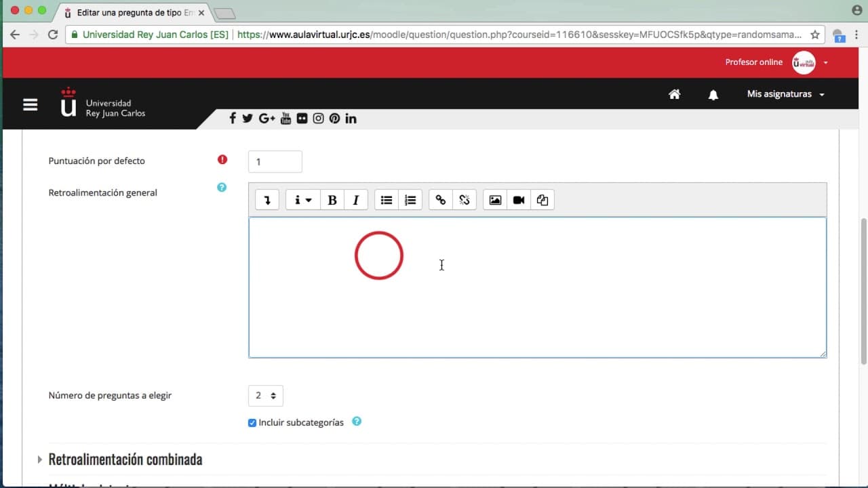Open the Chrome profile icon
This screenshot has width=868, height=488.
[856, 10]
